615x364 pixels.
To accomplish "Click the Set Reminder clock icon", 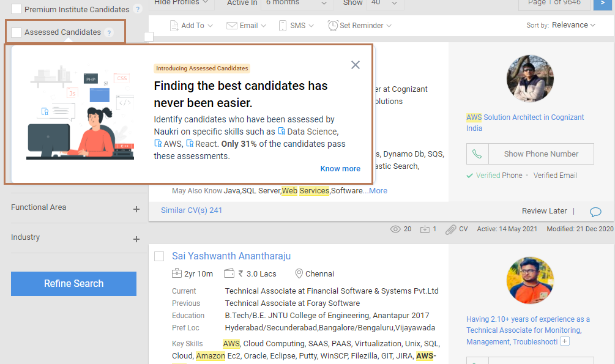I will (x=333, y=26).
